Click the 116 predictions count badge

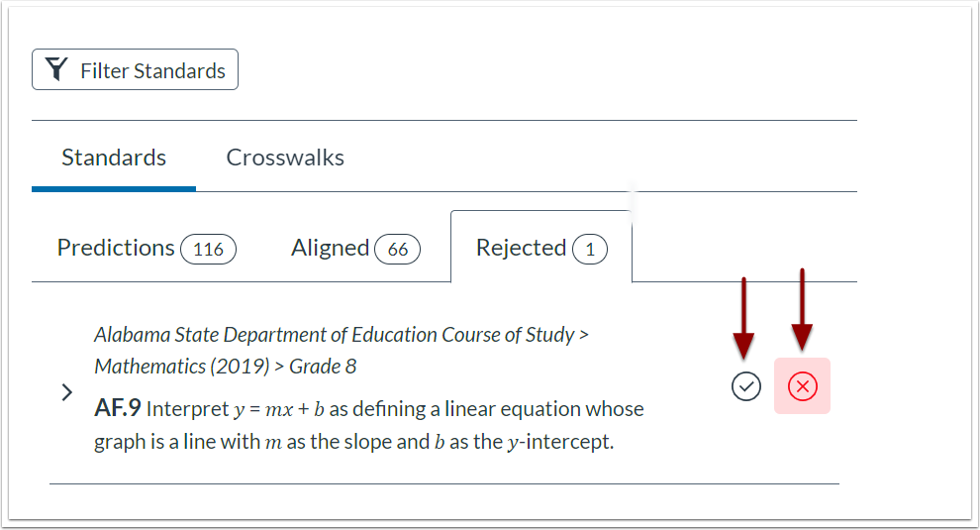click(208, 249)
